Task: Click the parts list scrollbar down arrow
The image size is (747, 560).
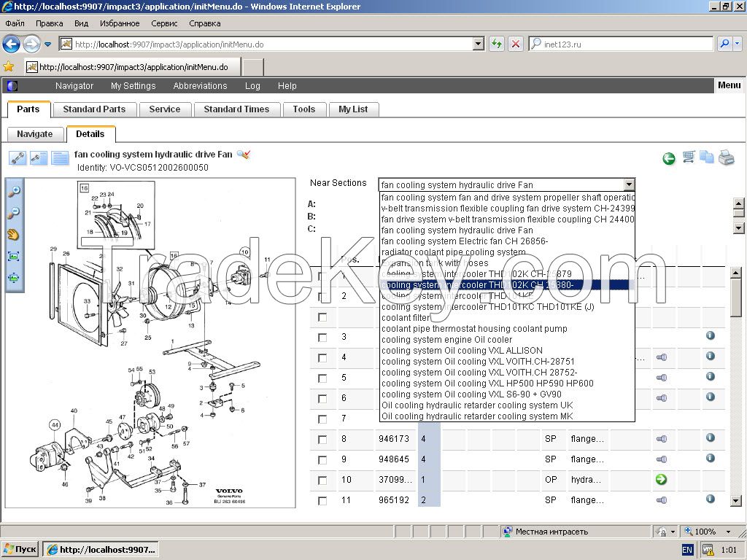Action: tap(736, 500)
